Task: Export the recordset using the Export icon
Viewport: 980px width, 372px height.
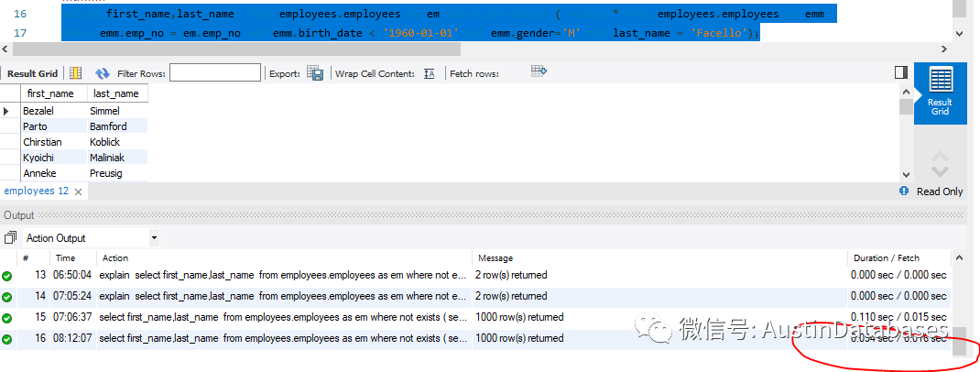Action: [315, 73]
